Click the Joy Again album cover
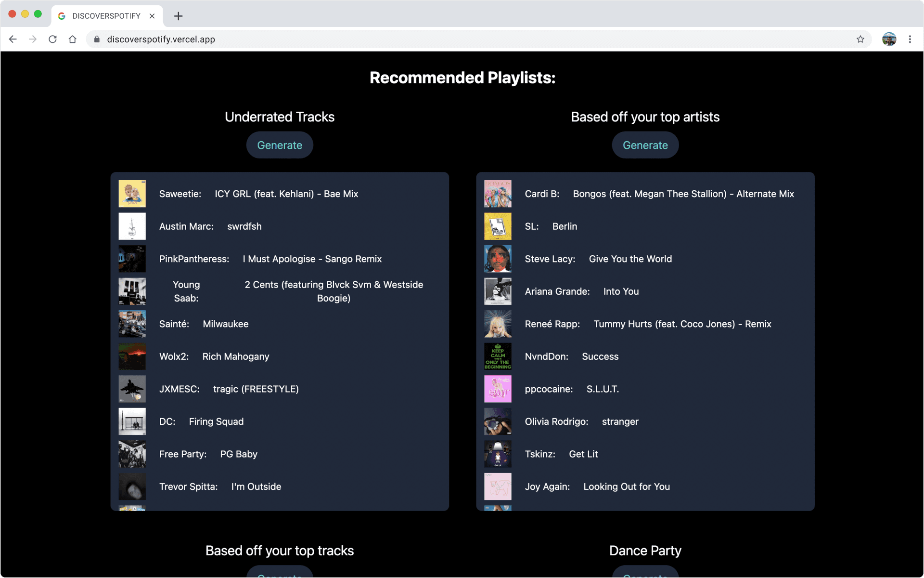 [x=498, y=486]
